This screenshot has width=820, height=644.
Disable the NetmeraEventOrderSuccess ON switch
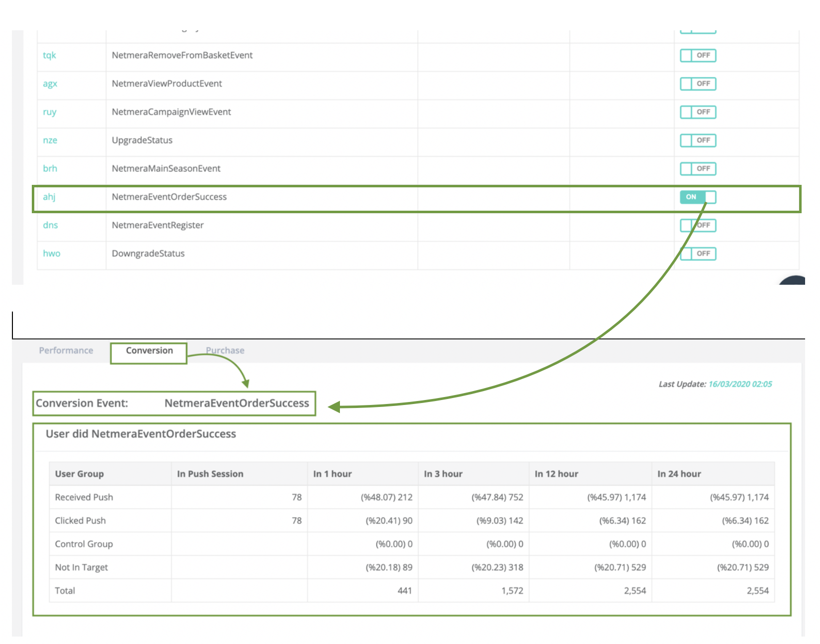tap(698, 197)
